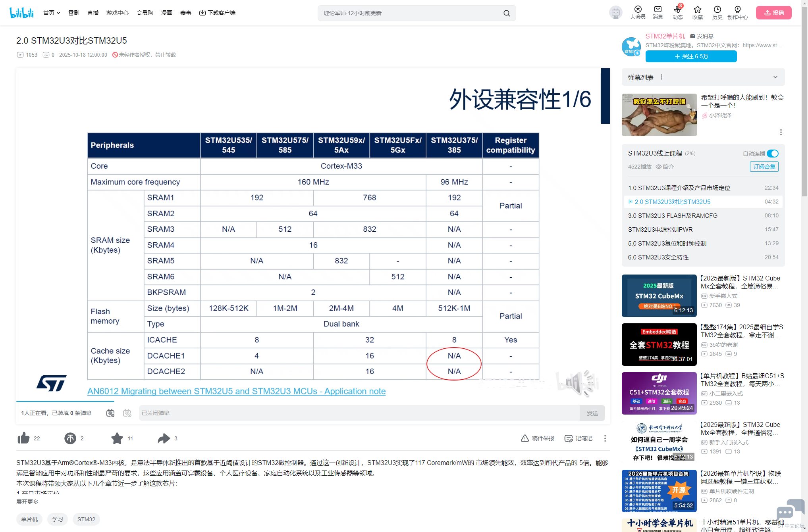Favorite the video with star icon
The width and height of the screenshot is (808, 532).
117,438
